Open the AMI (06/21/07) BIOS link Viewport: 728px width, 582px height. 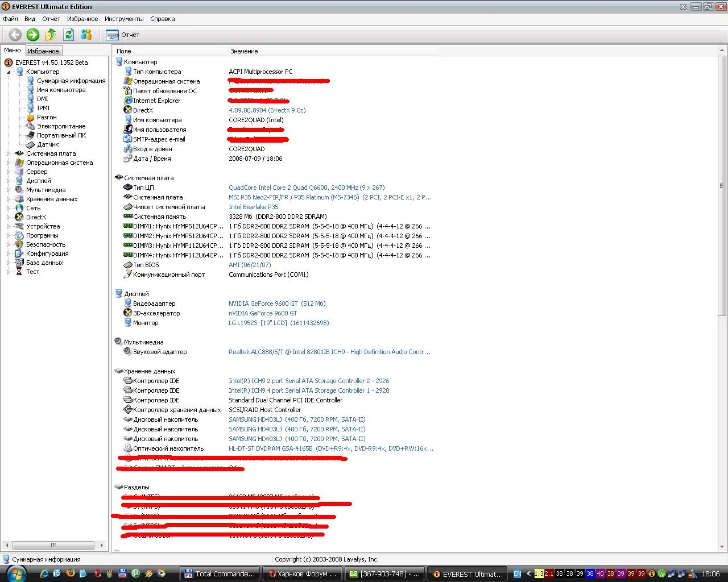coord(250,265)
